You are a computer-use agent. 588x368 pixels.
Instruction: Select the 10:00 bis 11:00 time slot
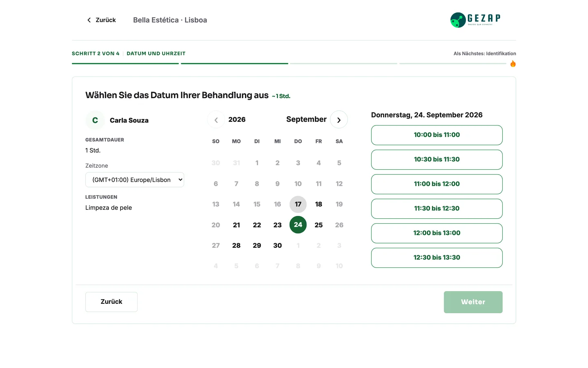point(437,135)
